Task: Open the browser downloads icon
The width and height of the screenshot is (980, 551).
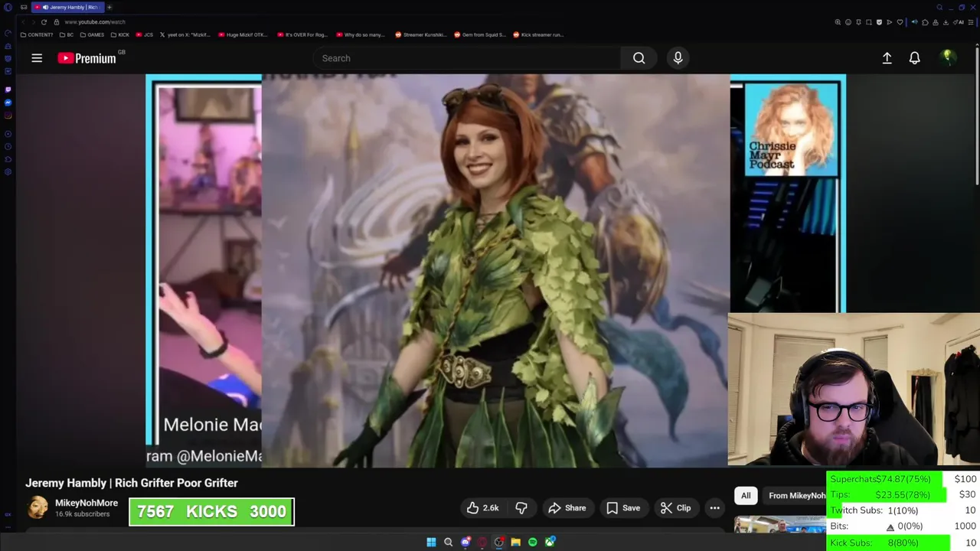Action: [946, 22]
